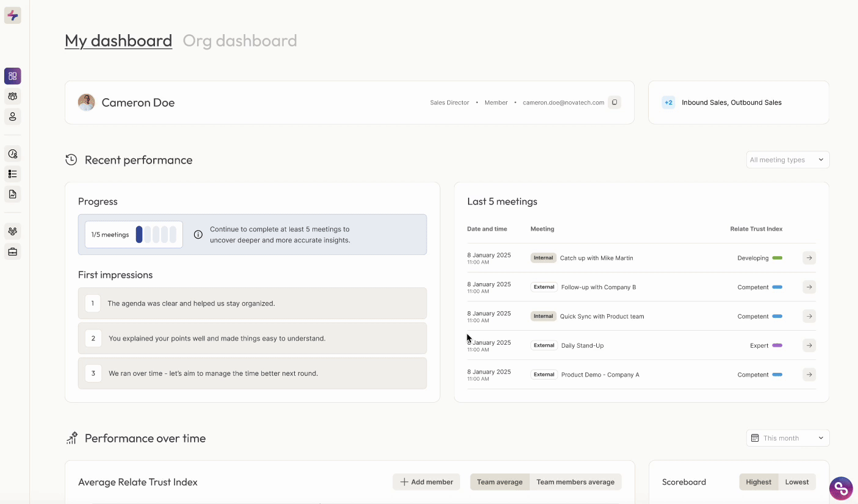Click the clock-with-person sidebar icon
This screenshot has width=858, height=504.
[x=13, y=154]
